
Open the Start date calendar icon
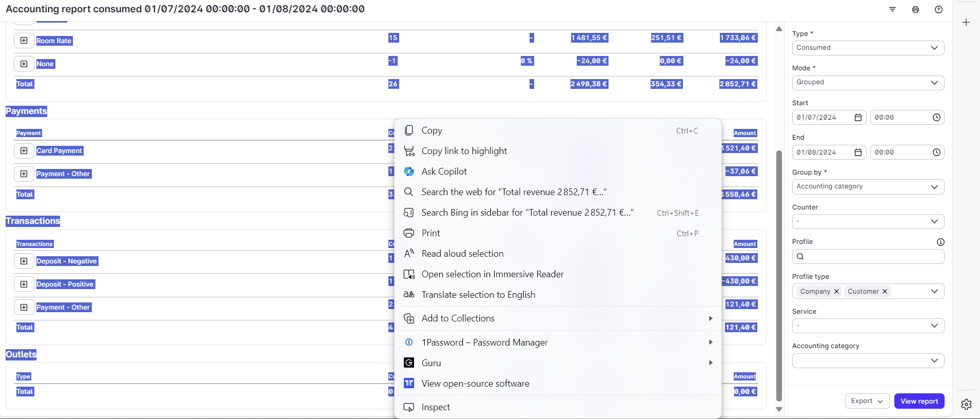click(858, 118)
